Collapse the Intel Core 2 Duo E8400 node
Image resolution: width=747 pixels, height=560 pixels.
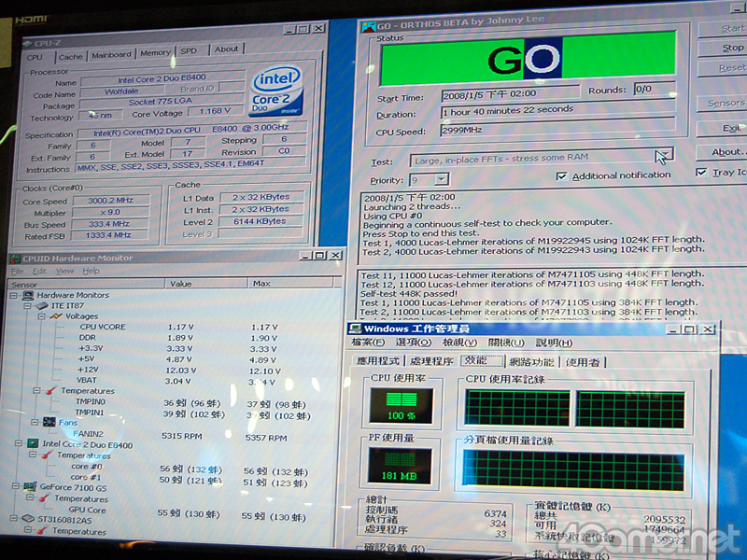[x=19, y=443]
